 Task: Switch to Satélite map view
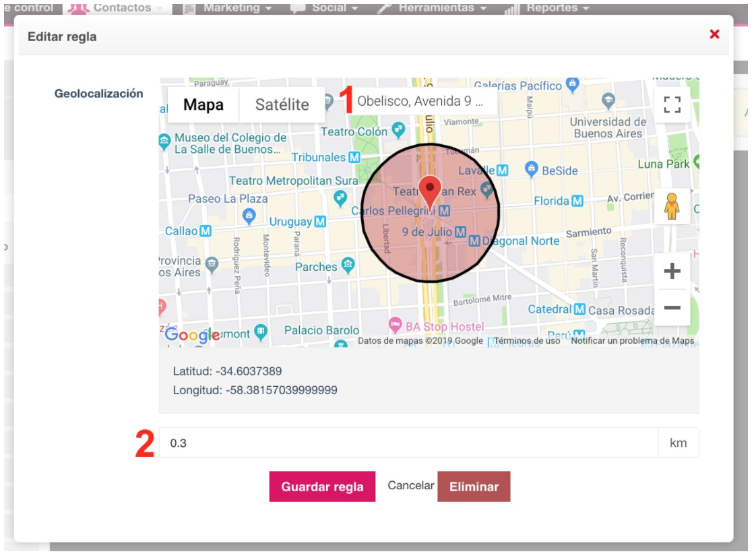pos(281,104)
